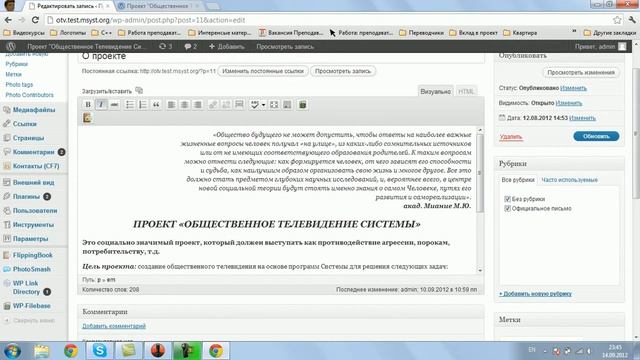Open WP-Filebase in the sidebar

click(x=31, y=306)
